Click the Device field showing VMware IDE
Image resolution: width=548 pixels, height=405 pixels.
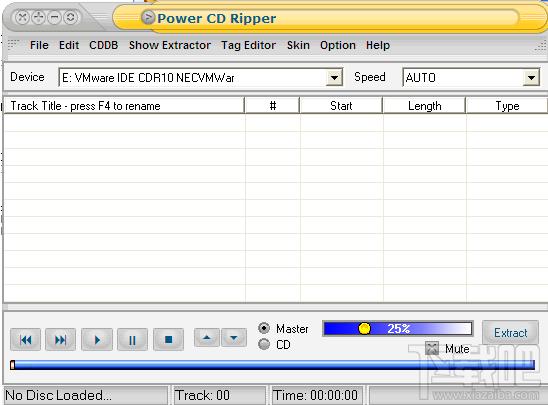(201, 78)
